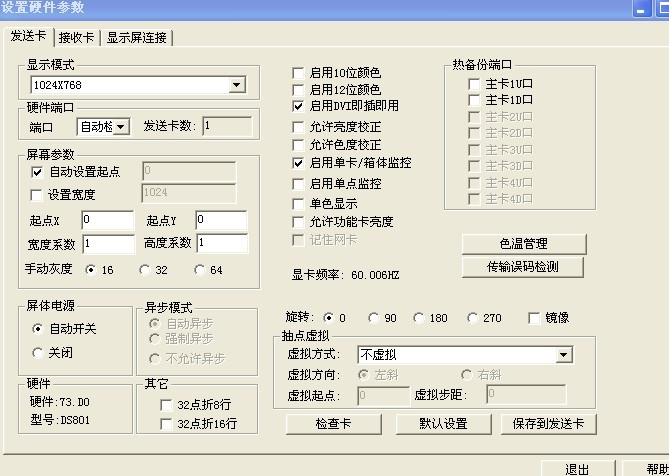Click the 退出 exit button

coord(577,468)
